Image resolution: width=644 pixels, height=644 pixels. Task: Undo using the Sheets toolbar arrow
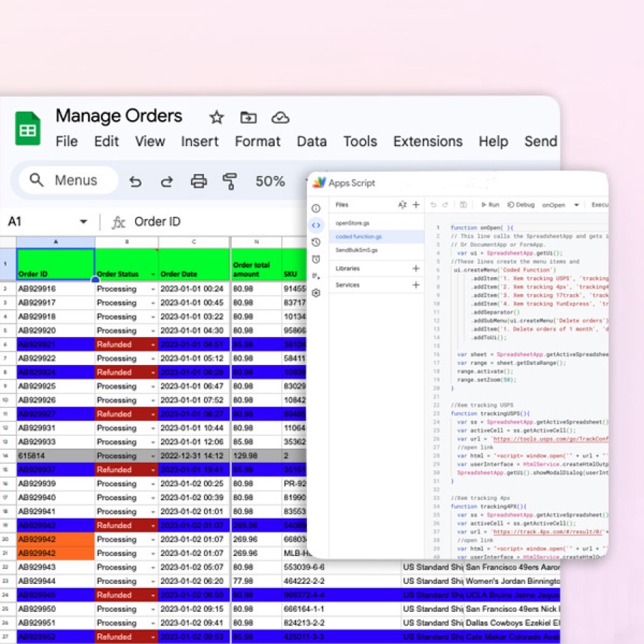pos(135,181)
